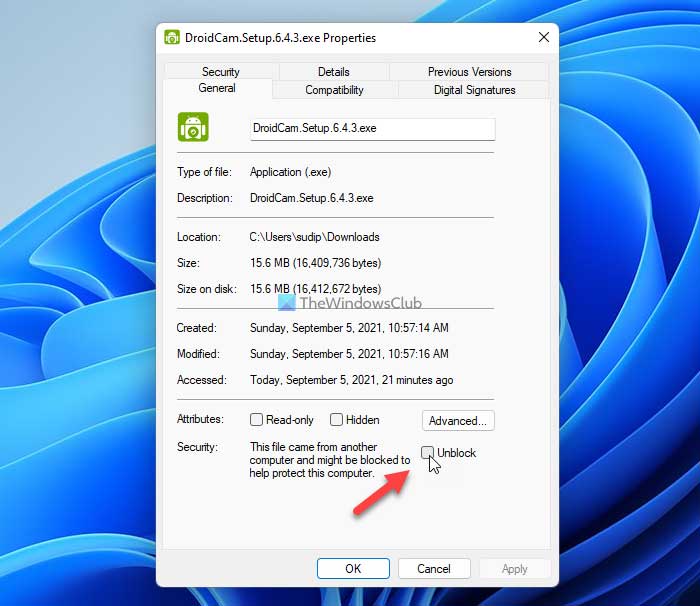View the Digital Signatures tab
Image resolution: width=700 pixels, height=606 pixels.
pyautogui.click(x=474, y=90)
